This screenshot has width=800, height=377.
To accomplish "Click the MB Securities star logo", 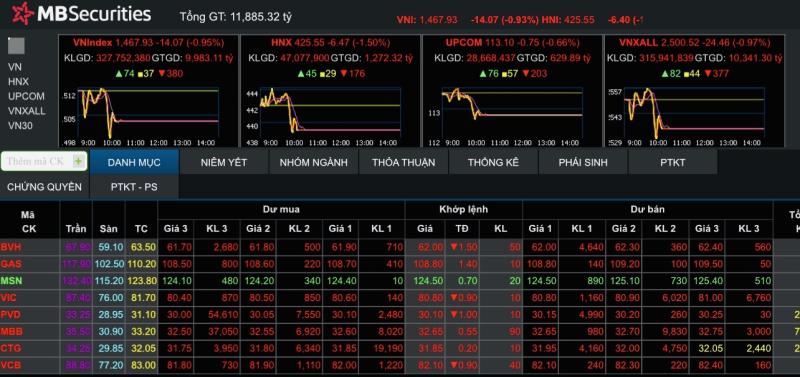I will (22, 14).
